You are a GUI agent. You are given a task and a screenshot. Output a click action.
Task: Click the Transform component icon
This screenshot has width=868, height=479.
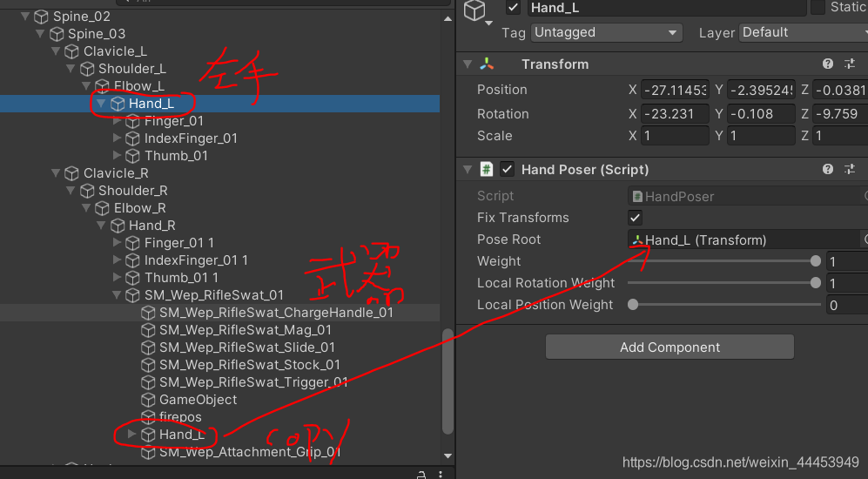(487, 64)
